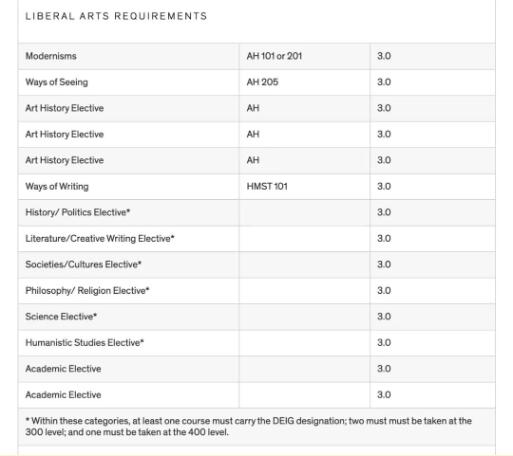Select the Societies/Cultures Elective row
513x456 pixels.
coord(257,265)
